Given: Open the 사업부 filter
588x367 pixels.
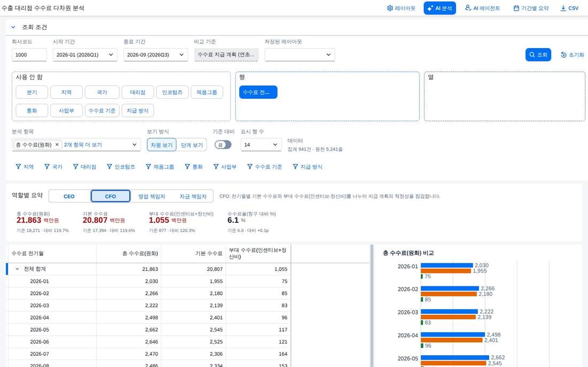Looking at the screenshot, I should pos(225,167).
